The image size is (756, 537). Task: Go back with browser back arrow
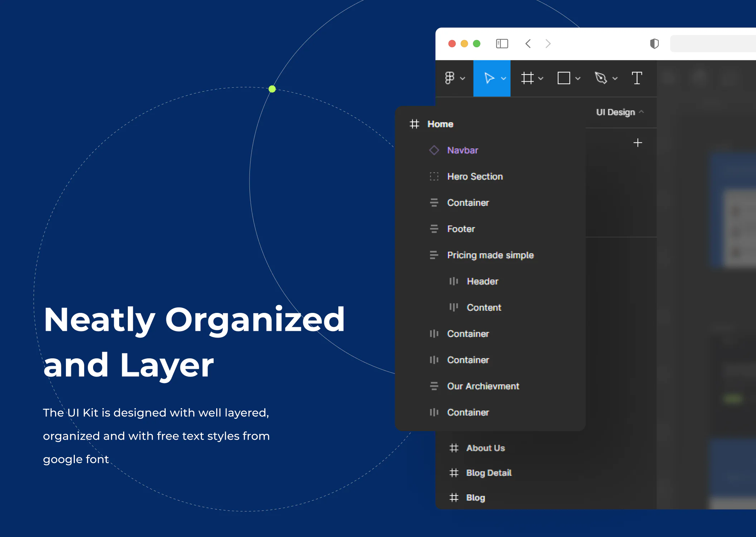[x=528, y=44]
